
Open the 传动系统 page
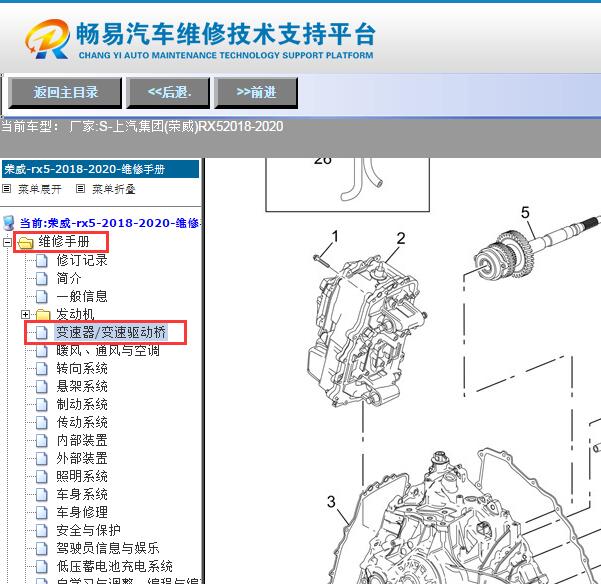pyautogui.click(x=82, y=422)
